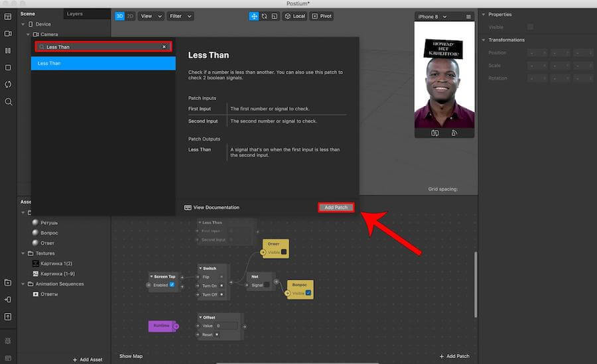Click the patch editor vertical scrollbar
This screenshot has height=364, width=597.
(x=476, y=284)
